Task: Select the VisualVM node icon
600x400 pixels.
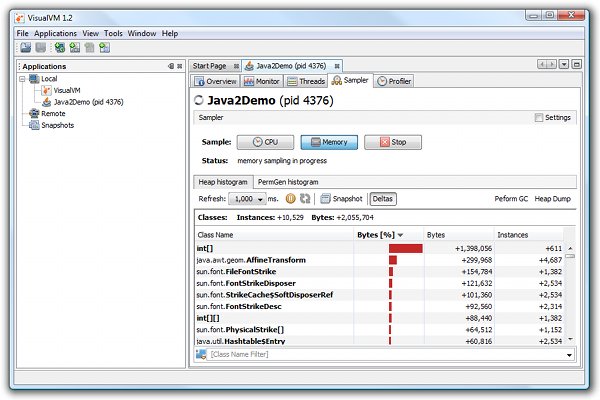Action: click(46, 90)
